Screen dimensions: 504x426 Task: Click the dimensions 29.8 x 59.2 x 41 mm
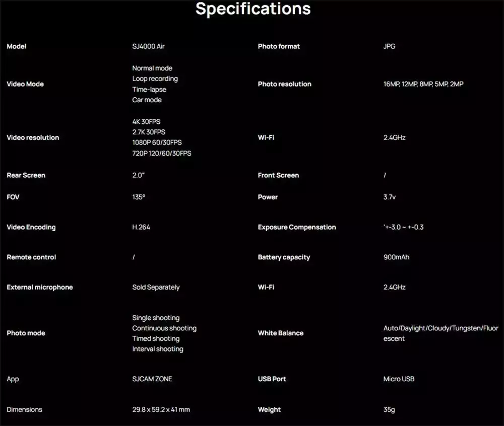point(161,409)
